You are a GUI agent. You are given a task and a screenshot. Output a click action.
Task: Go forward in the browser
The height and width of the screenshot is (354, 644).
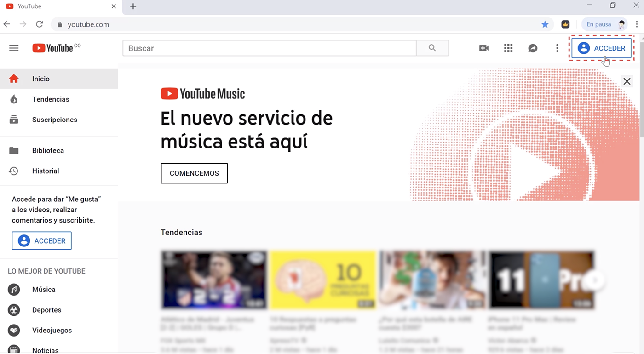click(x=23, y=24)
